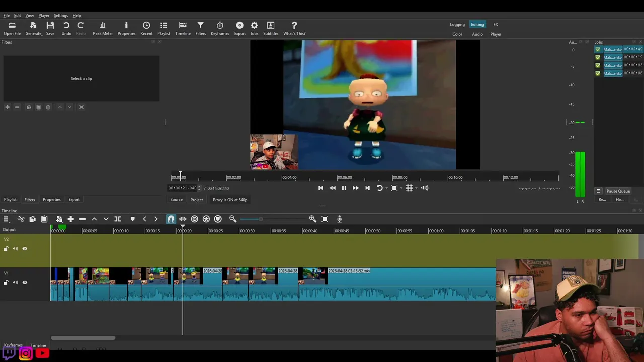Screen dimensions: 644x362
Task: Toggle ripple all tracks icon
Action: tap(206, 219)
